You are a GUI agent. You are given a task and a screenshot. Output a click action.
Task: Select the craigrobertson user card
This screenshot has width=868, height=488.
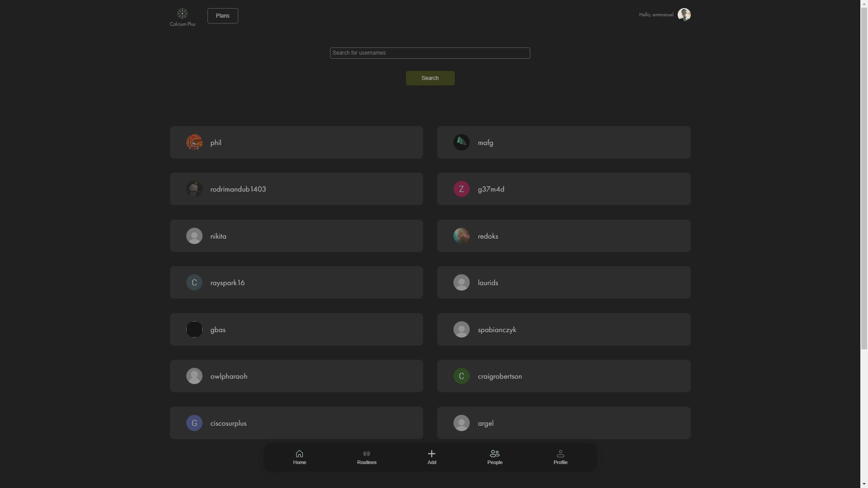(563, 376)
